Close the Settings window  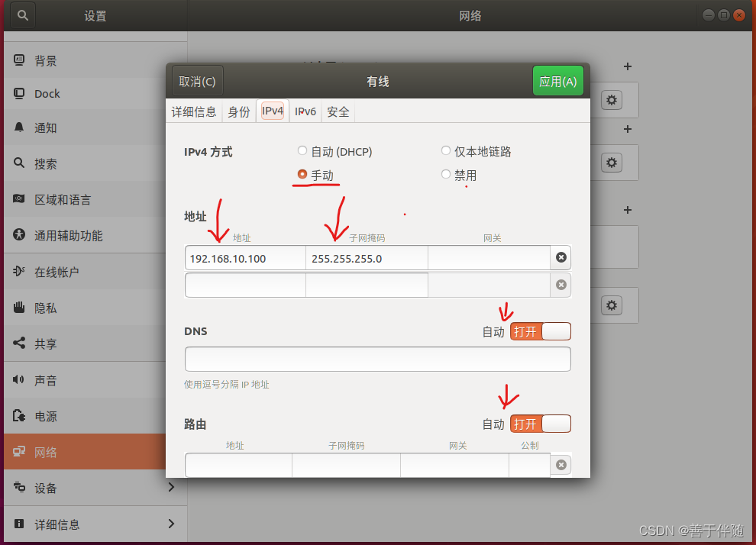click(x=738, y=15)
